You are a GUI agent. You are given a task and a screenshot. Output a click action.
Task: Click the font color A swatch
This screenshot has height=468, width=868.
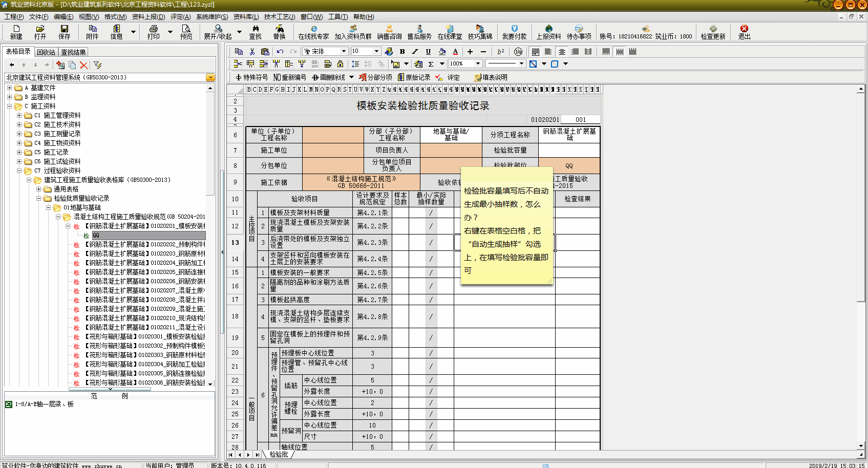point(455,52)
